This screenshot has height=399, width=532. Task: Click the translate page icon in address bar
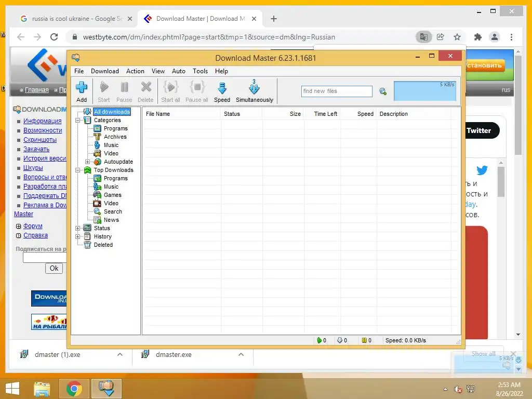(x=424, y=37)
